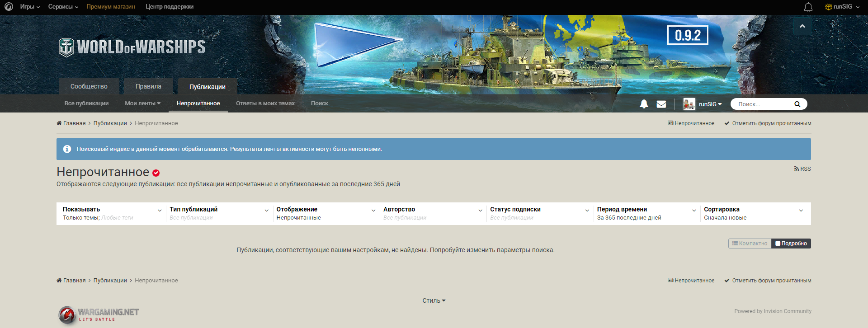The height and width of the screenshot is (328, 868).
Task: Open Премиум магазин link
Action: pyautogui.click(x=111, y=7)
